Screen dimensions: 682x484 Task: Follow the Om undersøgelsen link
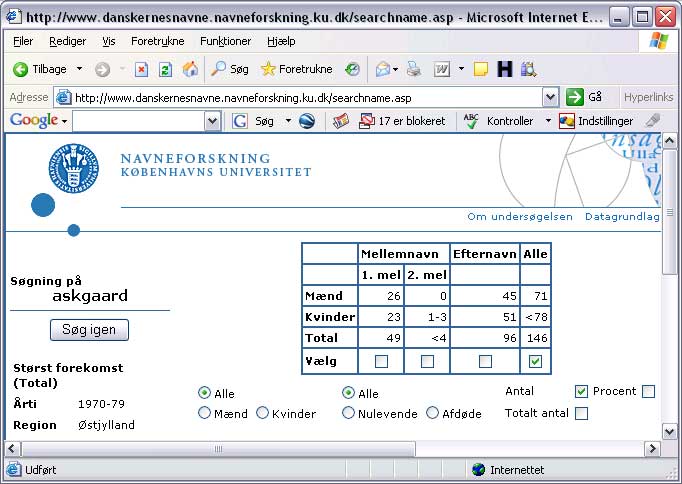click(x=520, y=217)
